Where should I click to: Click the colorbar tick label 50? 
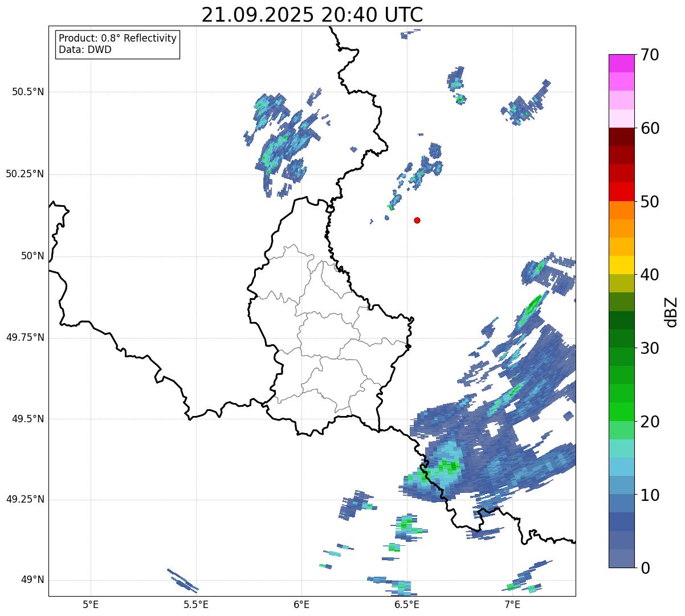point(650,202)
